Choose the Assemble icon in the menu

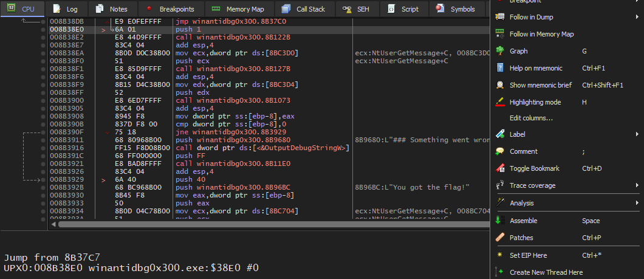(x=500, y=221)
